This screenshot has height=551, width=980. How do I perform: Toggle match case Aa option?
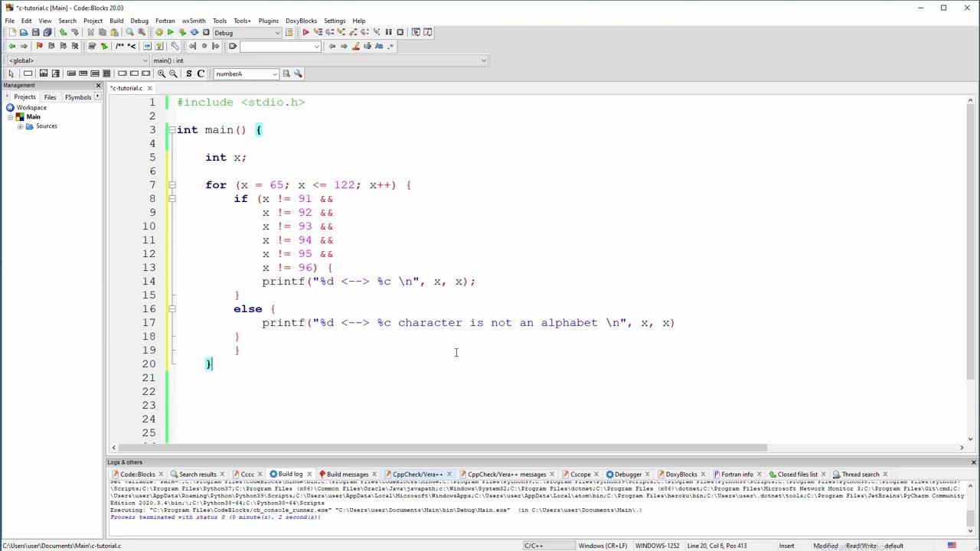tap(379, 46)
